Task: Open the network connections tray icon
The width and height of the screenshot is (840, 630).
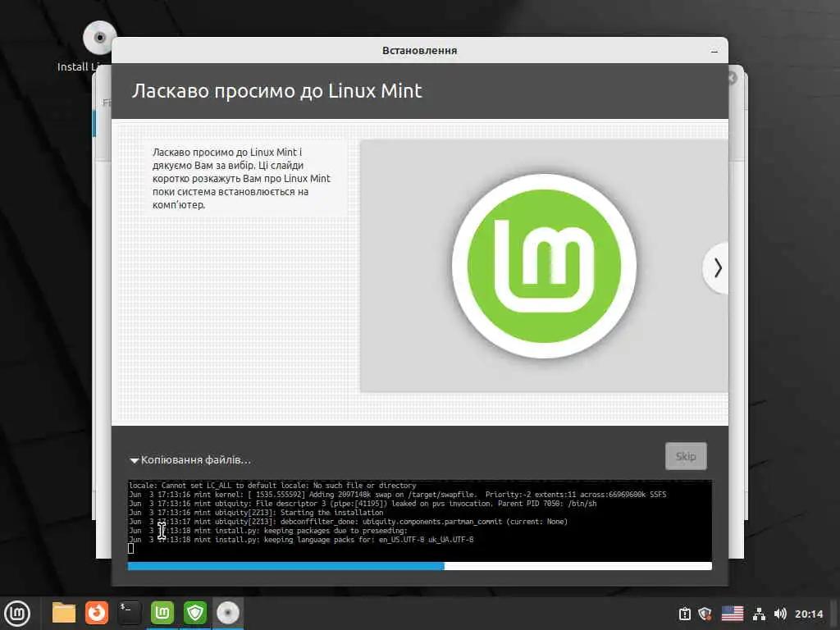Action: (x=759, y=614)
